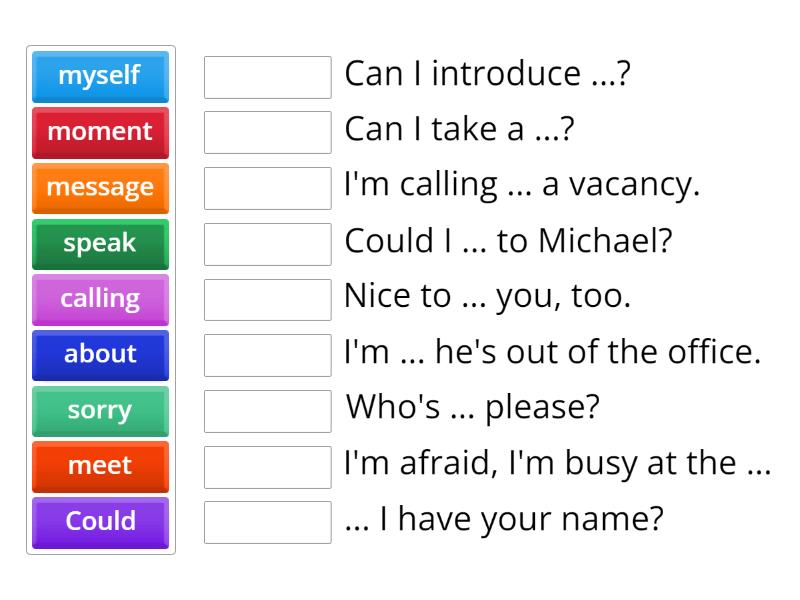Click the pink 'calling' word tile
Viewport: 800px width, 600px height.
(100, 299)
